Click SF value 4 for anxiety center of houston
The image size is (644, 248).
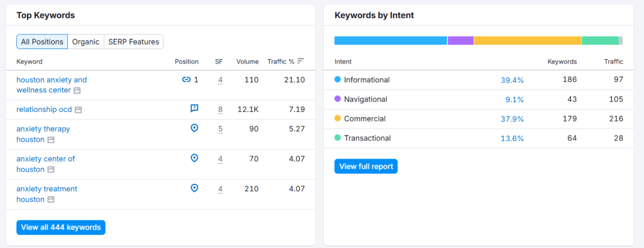(221, 159)
